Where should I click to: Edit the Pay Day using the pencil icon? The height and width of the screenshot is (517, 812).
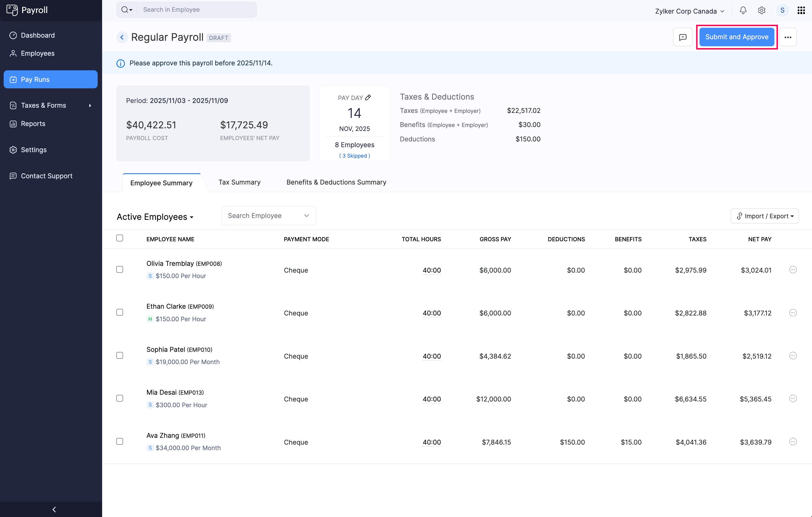click(x=368, y=97)
